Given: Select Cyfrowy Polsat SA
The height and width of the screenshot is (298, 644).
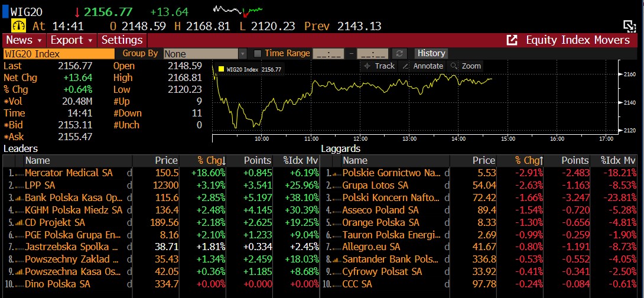Looking at the screenshot, I should point(479,272).
